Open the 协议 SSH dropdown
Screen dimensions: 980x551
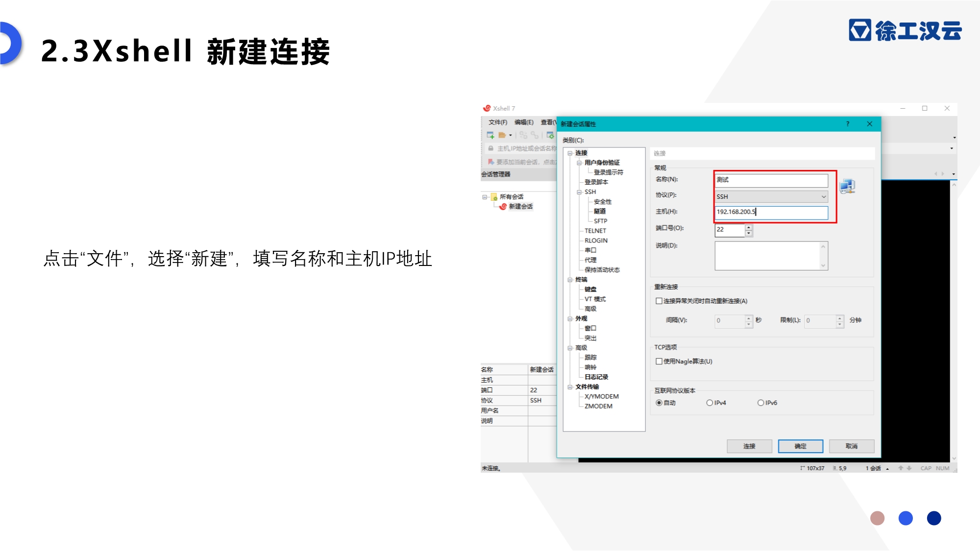click(771, 196)
